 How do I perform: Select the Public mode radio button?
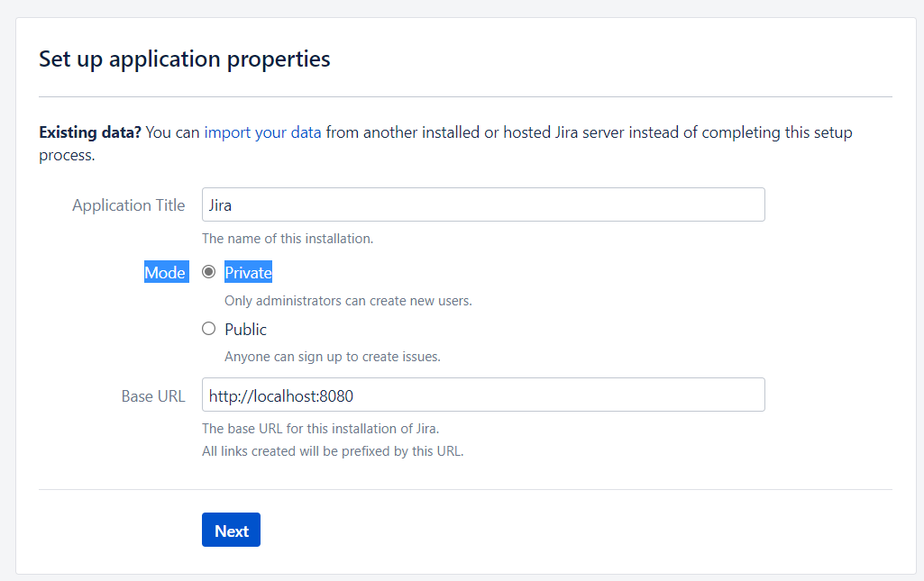click(208, 329)
